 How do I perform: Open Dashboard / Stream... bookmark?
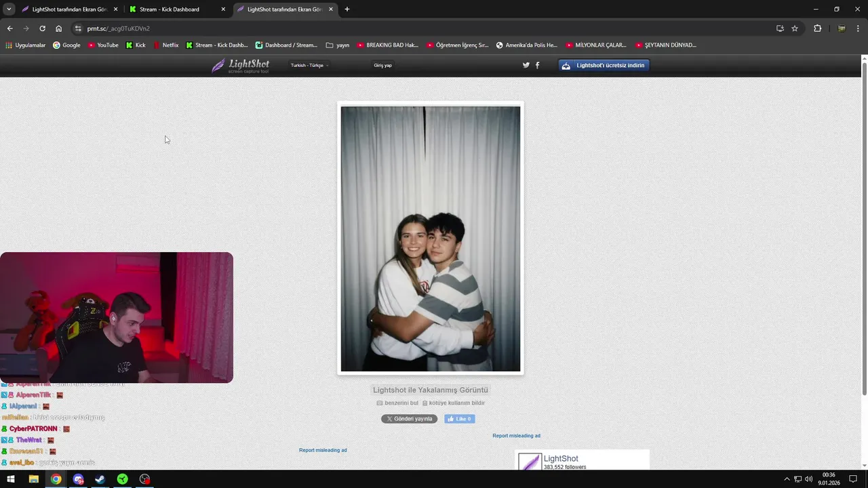point(286,45)
